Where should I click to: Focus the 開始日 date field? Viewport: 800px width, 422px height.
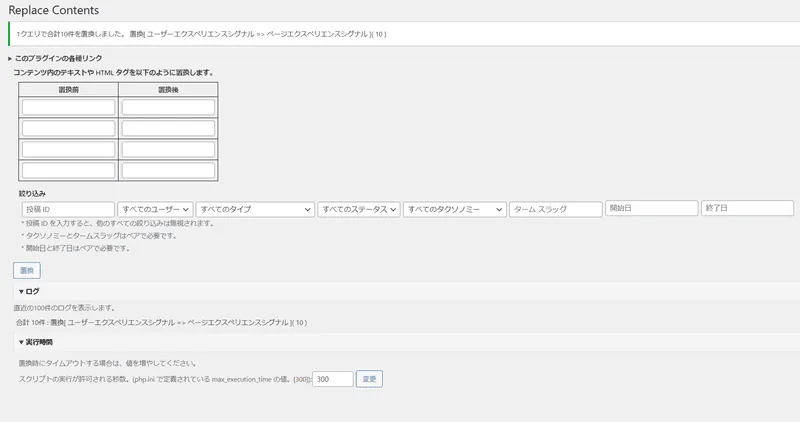(652, 208)
